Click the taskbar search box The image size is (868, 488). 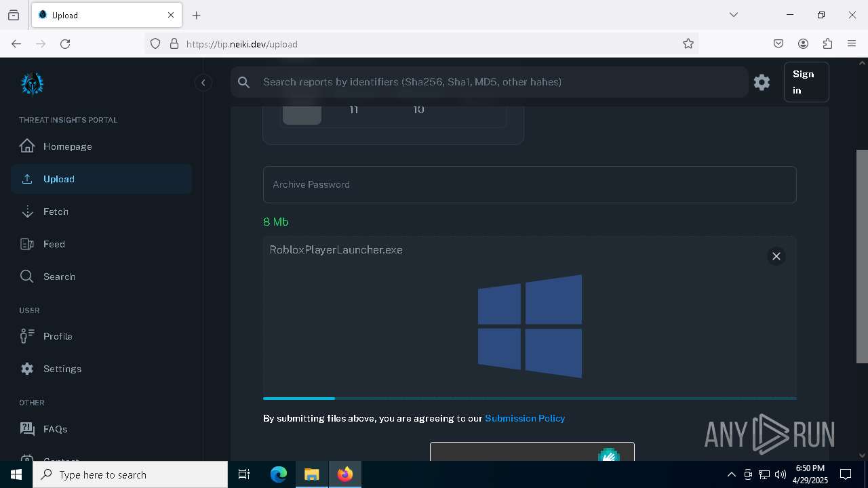click(130, 474)
